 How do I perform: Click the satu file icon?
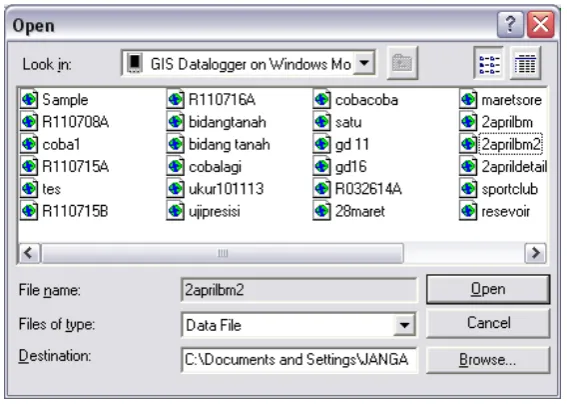point(322,122)
